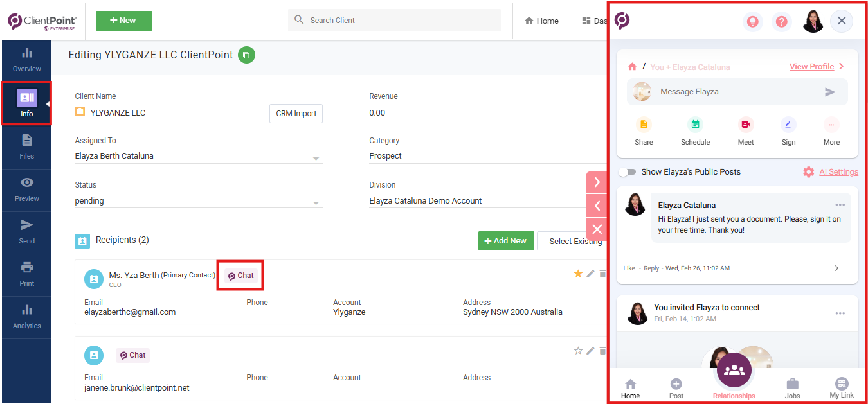Viewport: 868px width, 404px height.
Task: Open help with the question mark icon
Action: click(781, 22)
